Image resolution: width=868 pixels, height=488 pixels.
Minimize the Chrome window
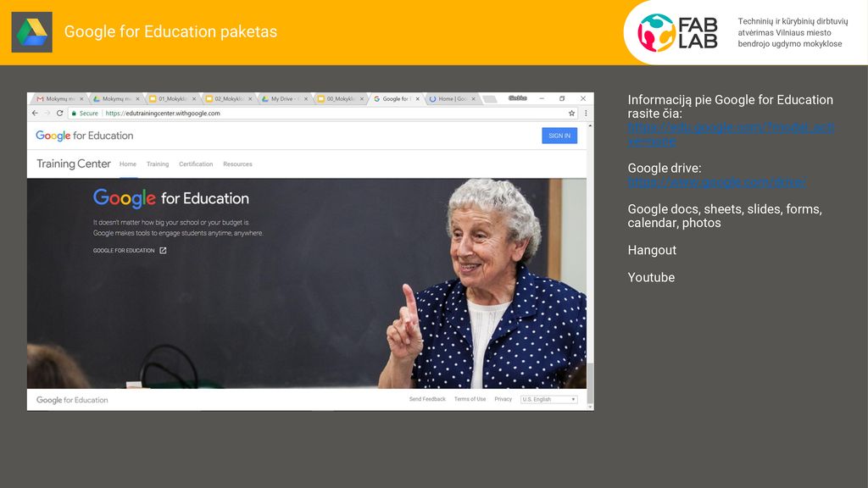tap(542, 98)
